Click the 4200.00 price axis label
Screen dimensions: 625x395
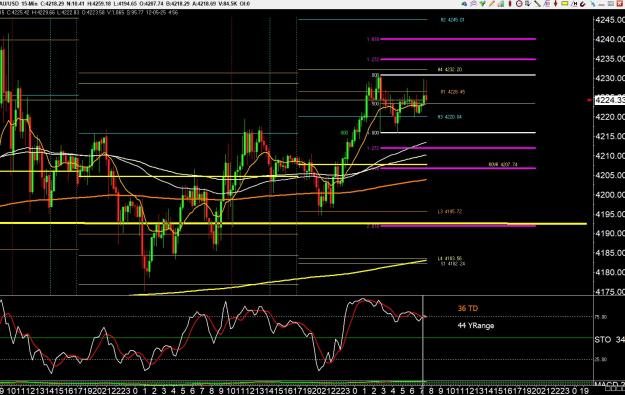609,195
